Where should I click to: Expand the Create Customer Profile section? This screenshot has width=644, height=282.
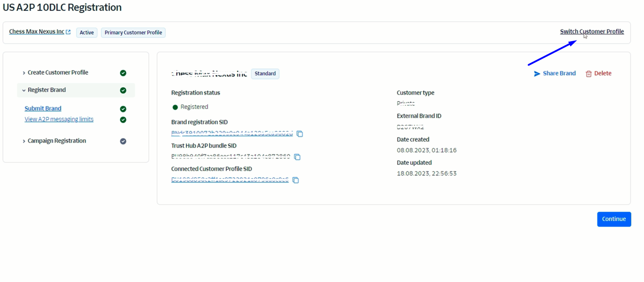pyautogui.click(x=24, y=73)
